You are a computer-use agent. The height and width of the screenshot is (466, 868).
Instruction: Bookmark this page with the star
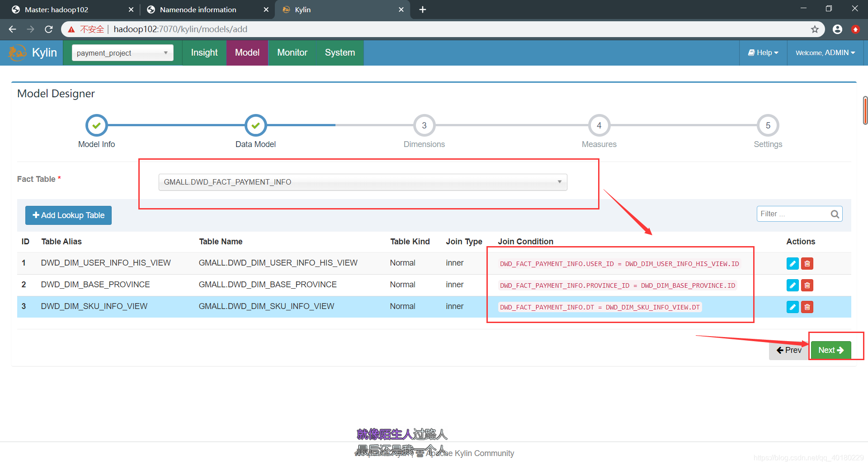tap(815, 29)
